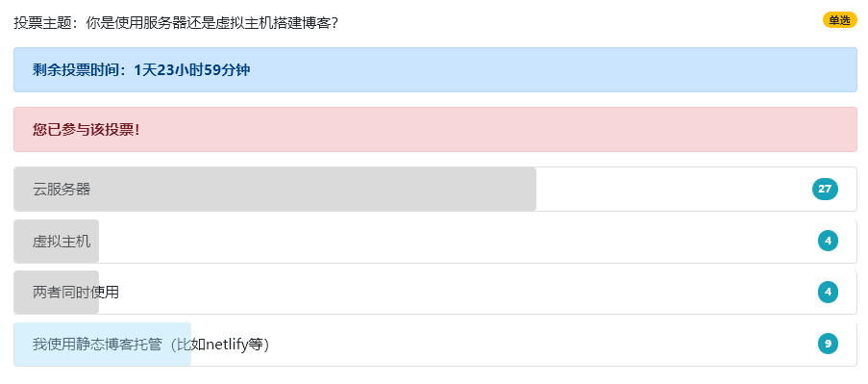This screenshot has height=384, width=868.
Task: Click the 27 vote count badge
Action: pyautogui.click(x=825, y=189)
